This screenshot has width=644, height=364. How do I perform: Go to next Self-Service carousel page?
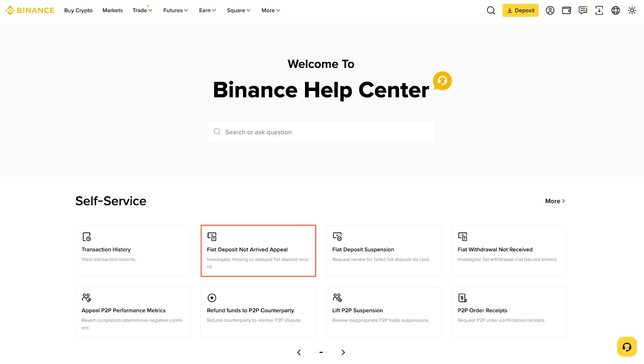(343, 352)
